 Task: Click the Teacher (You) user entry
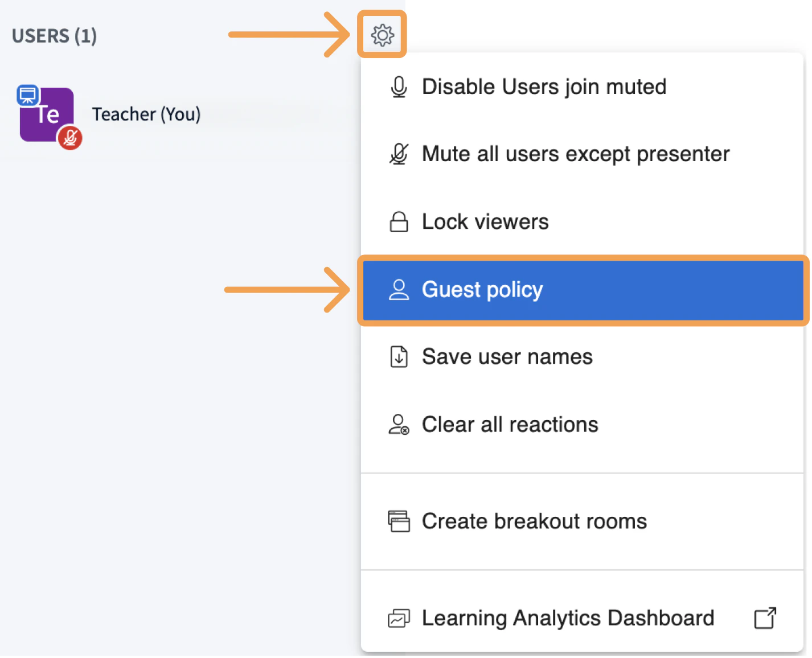(x=146, y=114)
